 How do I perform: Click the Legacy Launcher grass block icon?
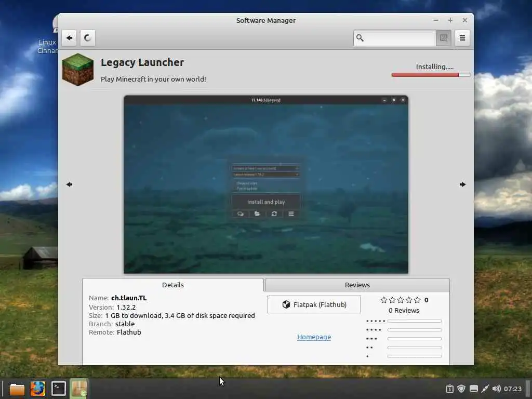tap(78, 70)
